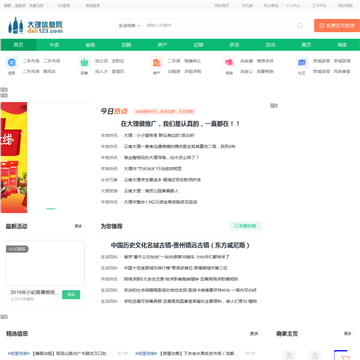
Task: Open the 黄页 navigation tab
Action: 306,45
